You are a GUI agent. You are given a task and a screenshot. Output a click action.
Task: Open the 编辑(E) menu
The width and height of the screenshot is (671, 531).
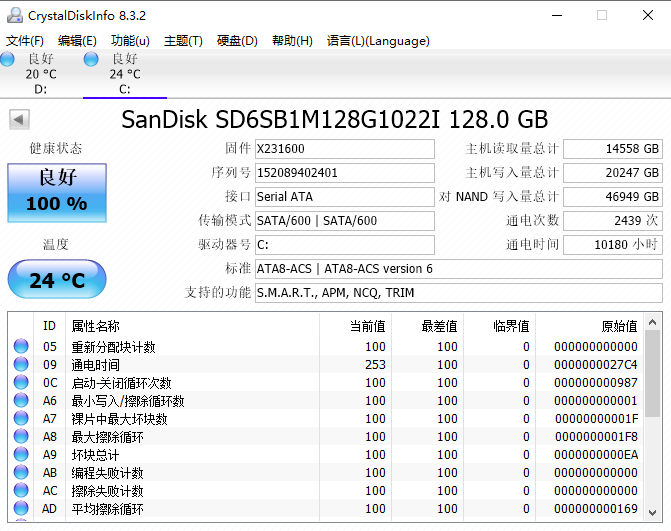tap(77, 41)
